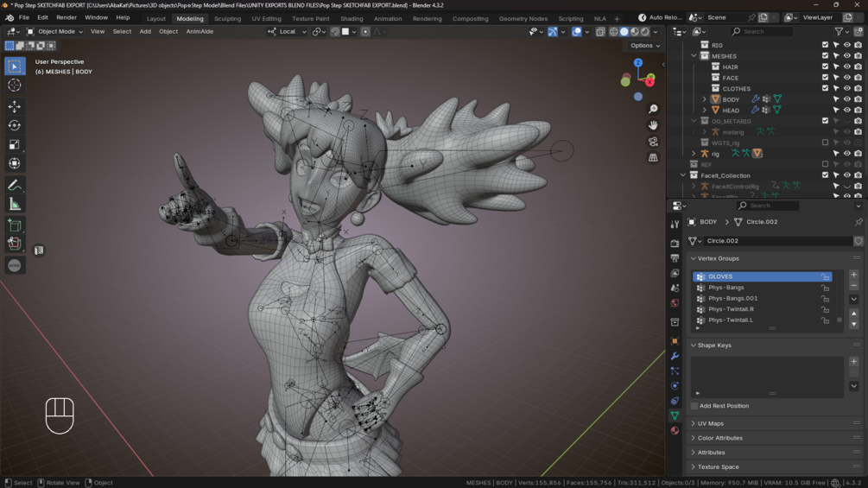Toggle X-ray mode in the viewport header

coord(600,32)
